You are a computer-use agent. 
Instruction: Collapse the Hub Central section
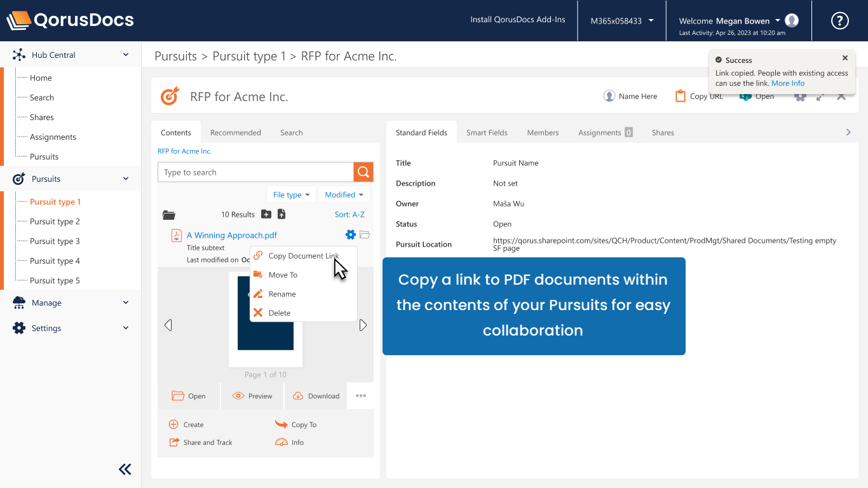[126, 55]
